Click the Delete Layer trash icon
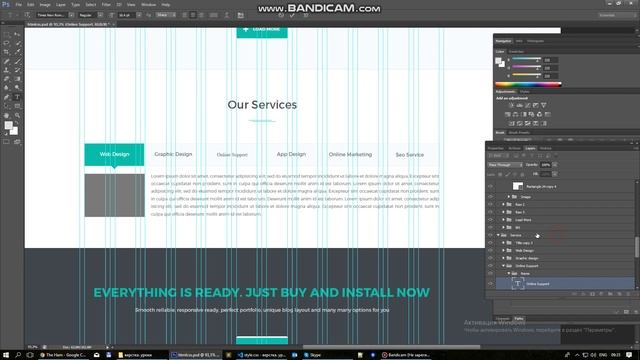 [x=628, y=293]
